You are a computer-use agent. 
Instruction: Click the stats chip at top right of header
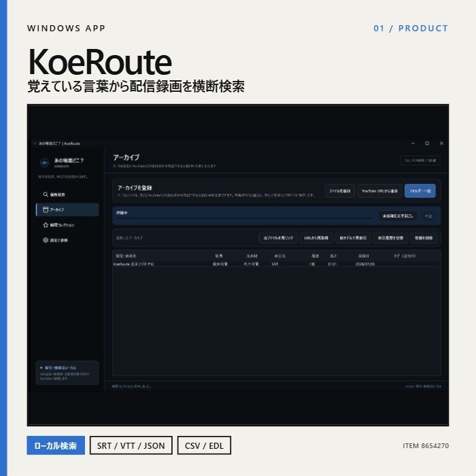point(420,160)
